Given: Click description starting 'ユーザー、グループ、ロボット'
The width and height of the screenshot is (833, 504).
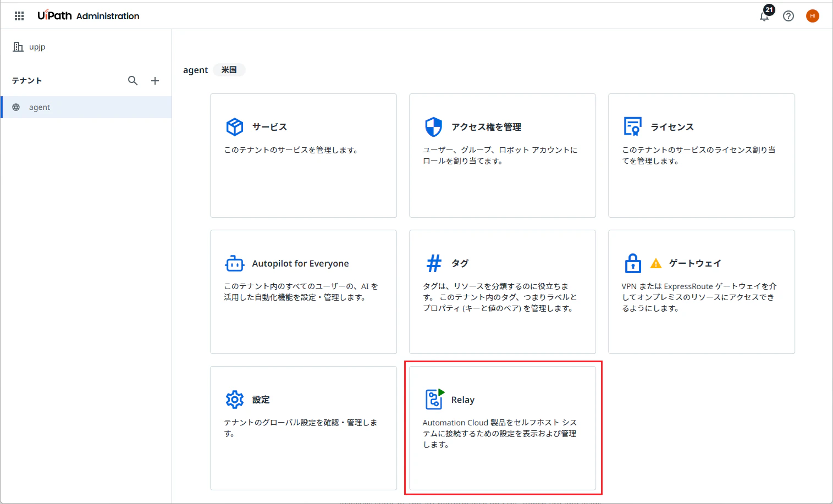Looking at the screenshot, I should [500, 156].
